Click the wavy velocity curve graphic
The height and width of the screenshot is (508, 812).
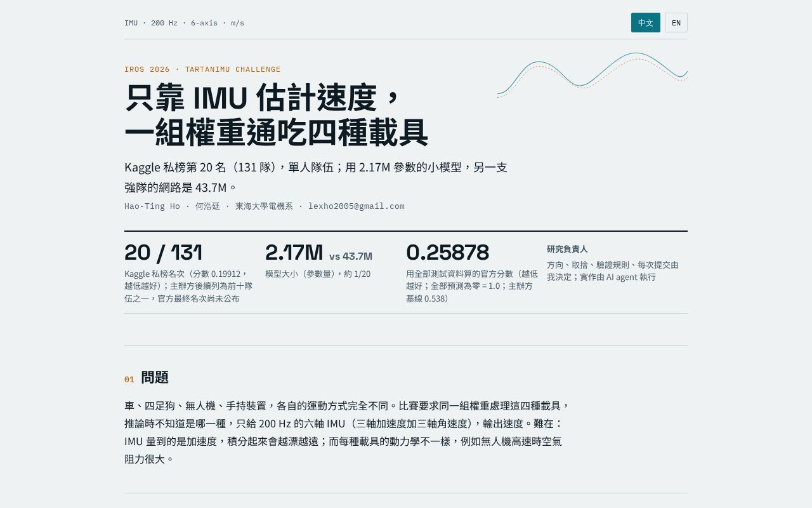[x=593, y=75]
